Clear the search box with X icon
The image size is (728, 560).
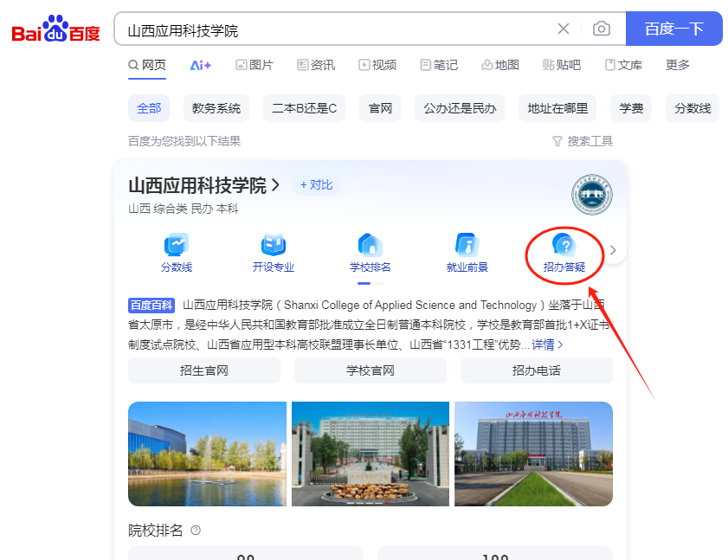click(x=564, y=29)
